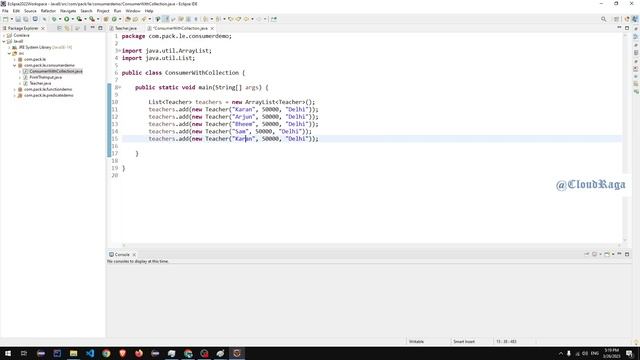
Task: Minimize the editor area
Action: [619, 28]
